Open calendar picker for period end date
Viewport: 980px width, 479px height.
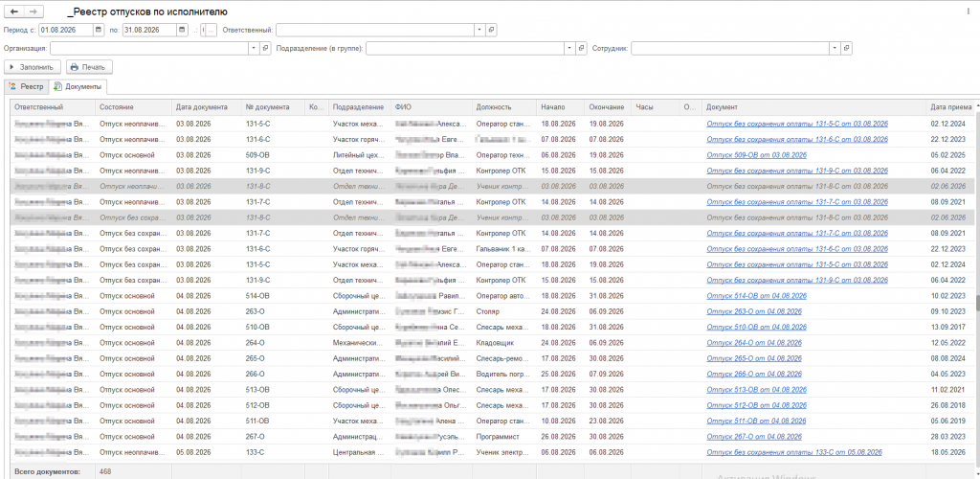click(181, 30)
